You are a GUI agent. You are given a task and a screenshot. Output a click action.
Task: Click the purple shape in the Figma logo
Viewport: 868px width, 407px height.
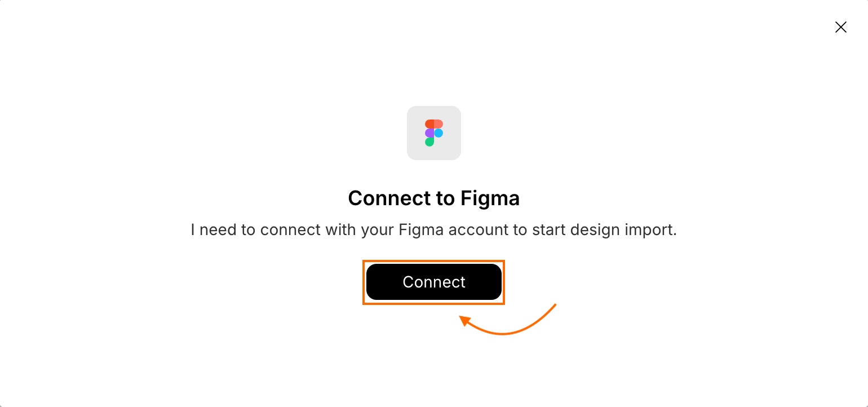430,133
